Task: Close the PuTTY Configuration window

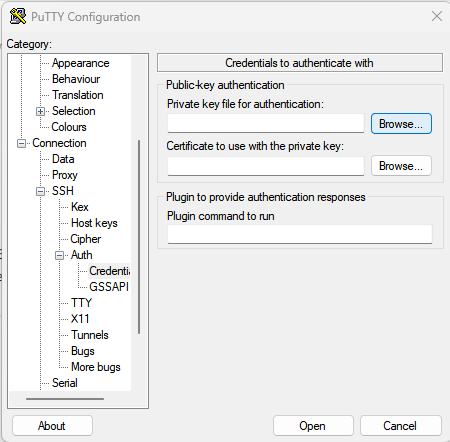Action: click(x=437, y=16)
